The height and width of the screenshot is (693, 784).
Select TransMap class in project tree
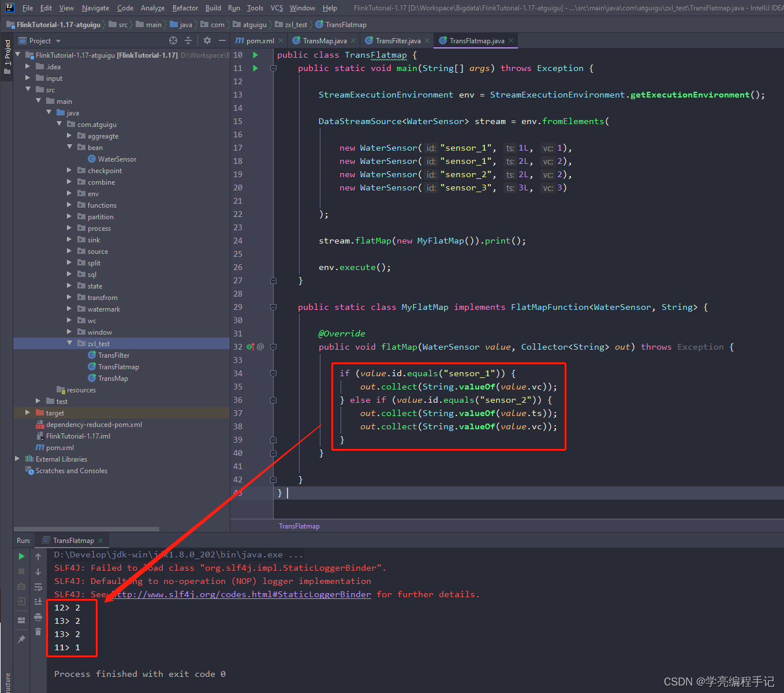113,379
